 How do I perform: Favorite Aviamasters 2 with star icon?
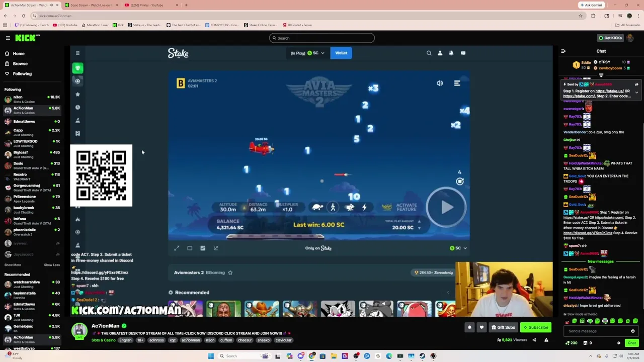click(230, 273)
